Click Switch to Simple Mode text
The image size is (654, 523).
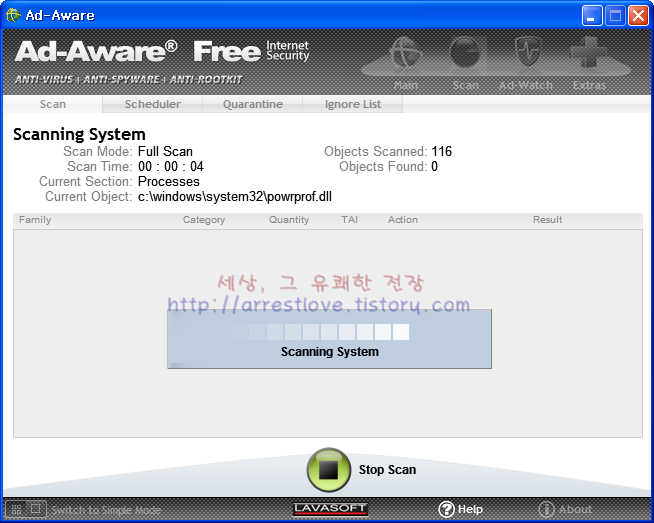[106, 510]
